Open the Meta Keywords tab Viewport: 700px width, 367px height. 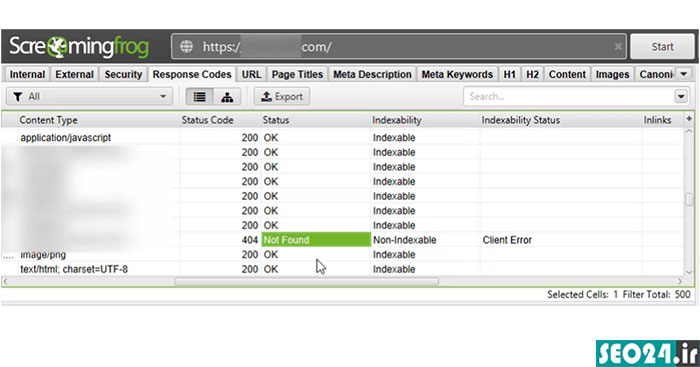(x=457, y=75)
